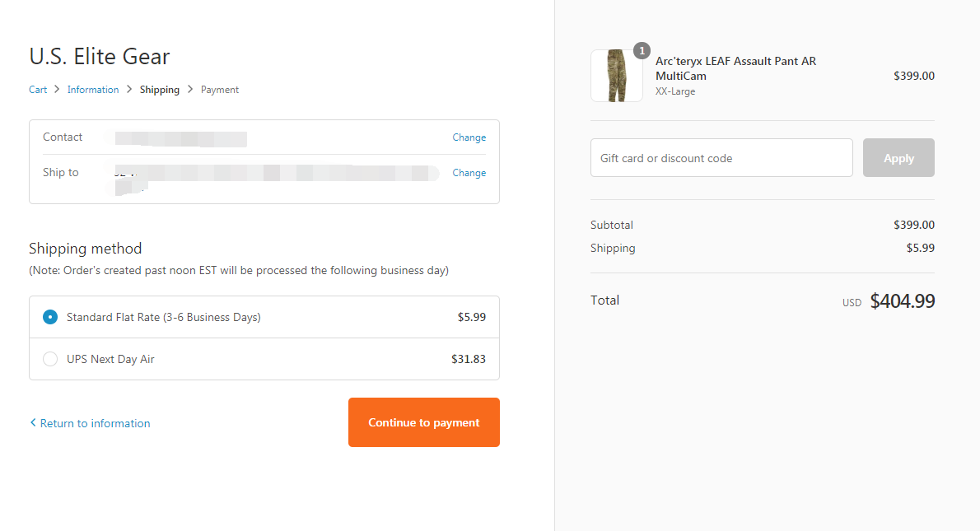Click the XX-Large size label
This screenshot has width=980, height=531.
pos(675,91)
